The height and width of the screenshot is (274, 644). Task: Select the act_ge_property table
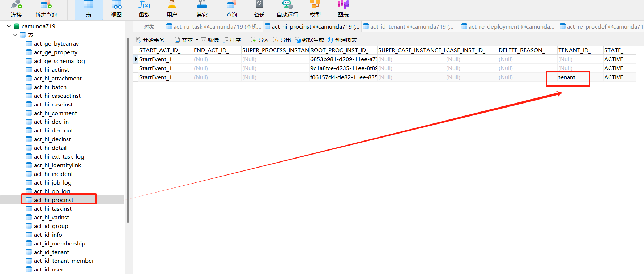pos(55,52)
